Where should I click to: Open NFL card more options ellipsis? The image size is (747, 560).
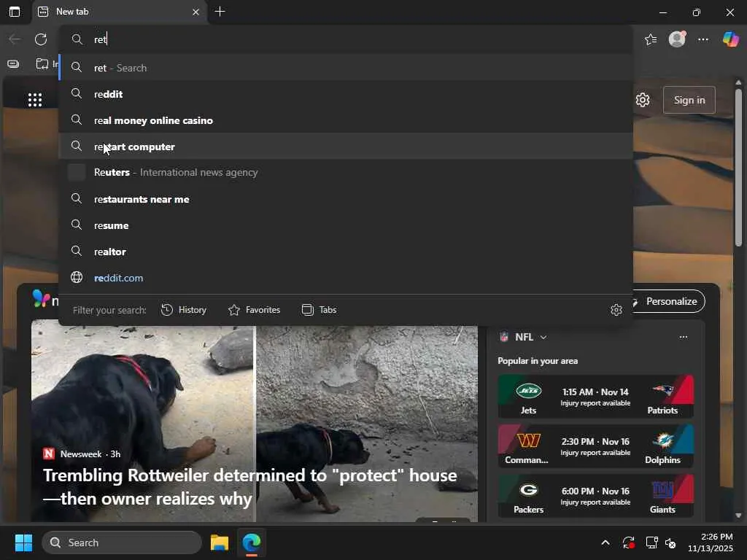coord(683,337)
